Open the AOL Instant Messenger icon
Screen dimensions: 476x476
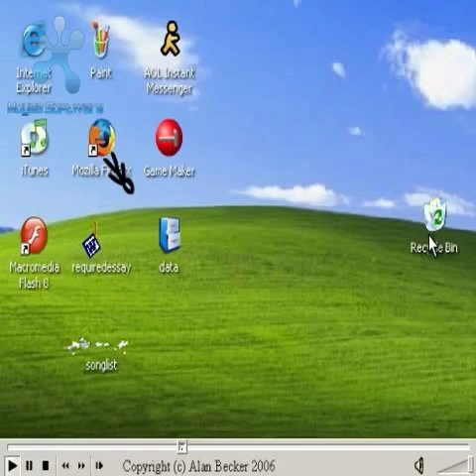tap(171, 39)
